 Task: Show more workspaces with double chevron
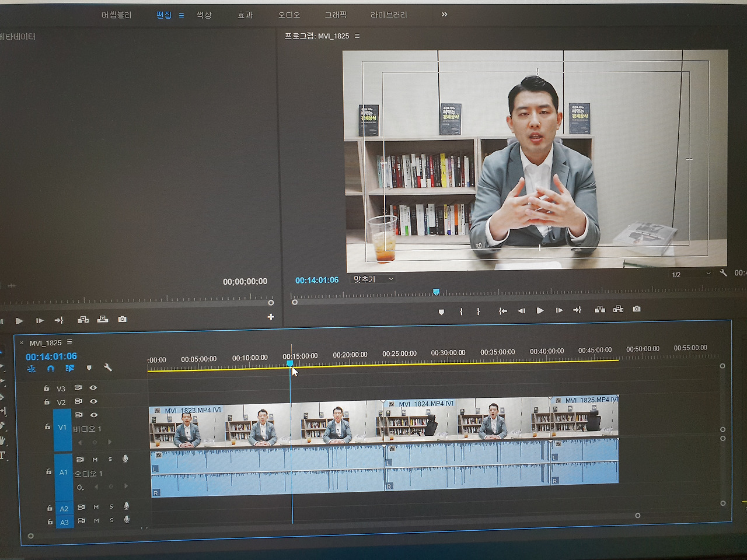coord(444,15)
